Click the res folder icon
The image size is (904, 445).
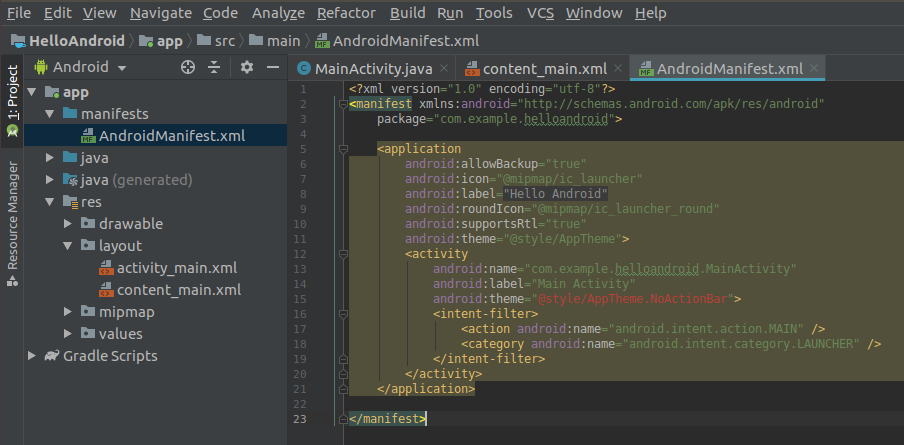tap(70, 202)
